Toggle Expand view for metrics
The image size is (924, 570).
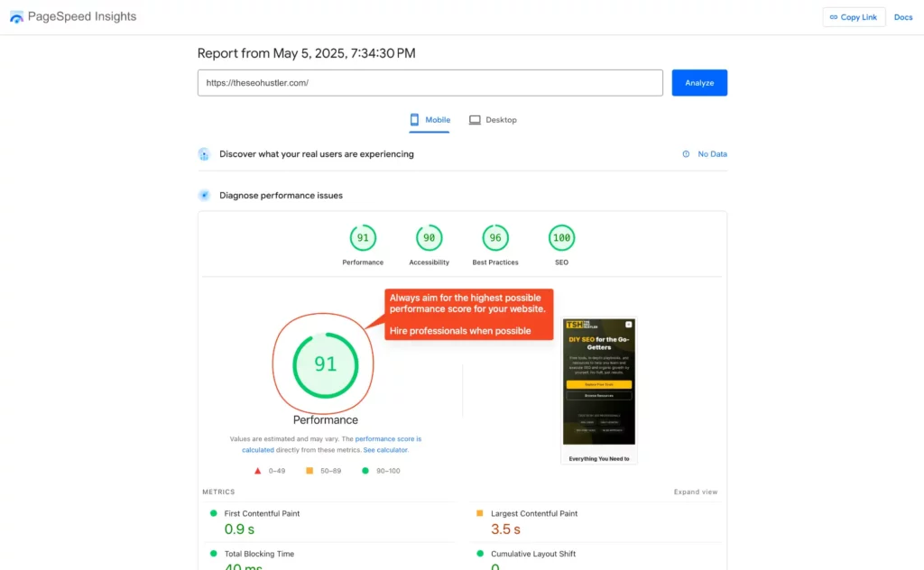click(x=695, y=492)
